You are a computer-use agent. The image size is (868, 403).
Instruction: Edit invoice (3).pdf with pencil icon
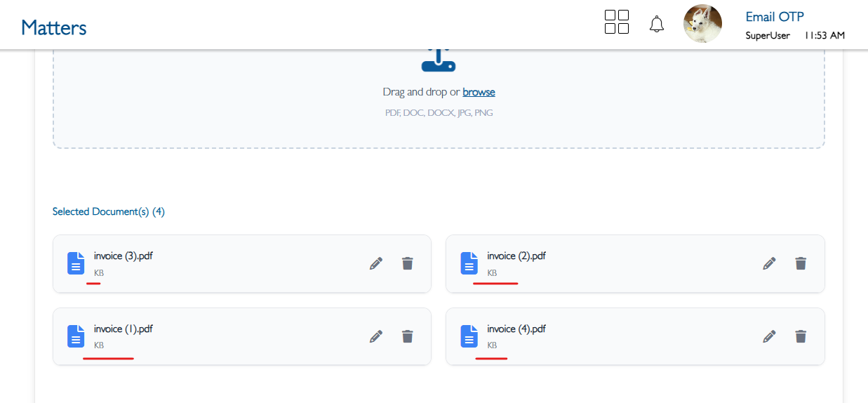376,263
